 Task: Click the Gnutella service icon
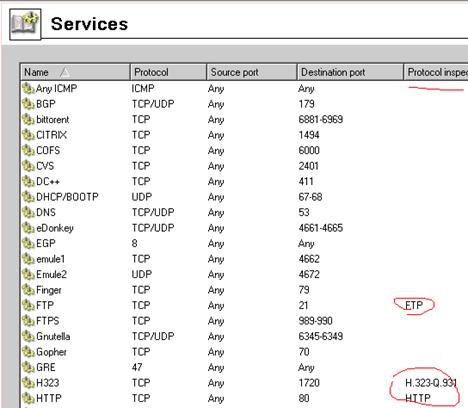[x=28, y=336]
